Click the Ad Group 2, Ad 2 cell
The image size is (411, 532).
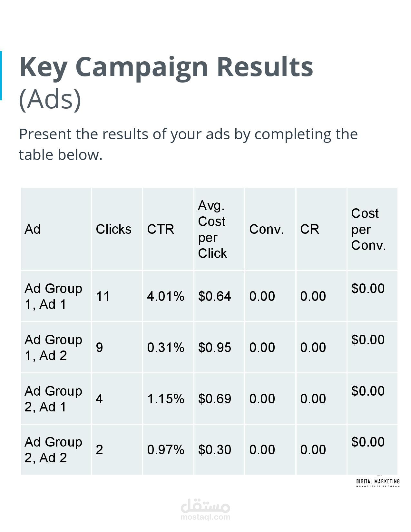click(x=54, y=450)
